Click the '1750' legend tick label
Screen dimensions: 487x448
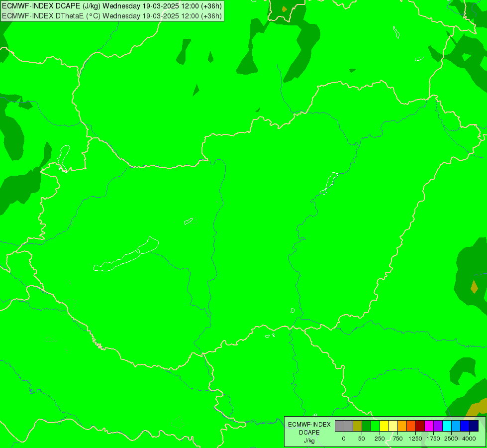[433, 439]
